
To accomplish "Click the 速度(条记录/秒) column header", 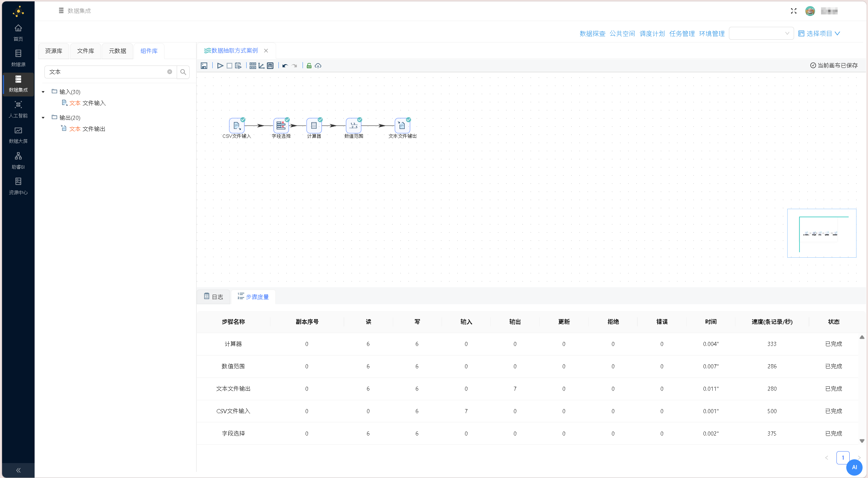I will pos(772,321).
